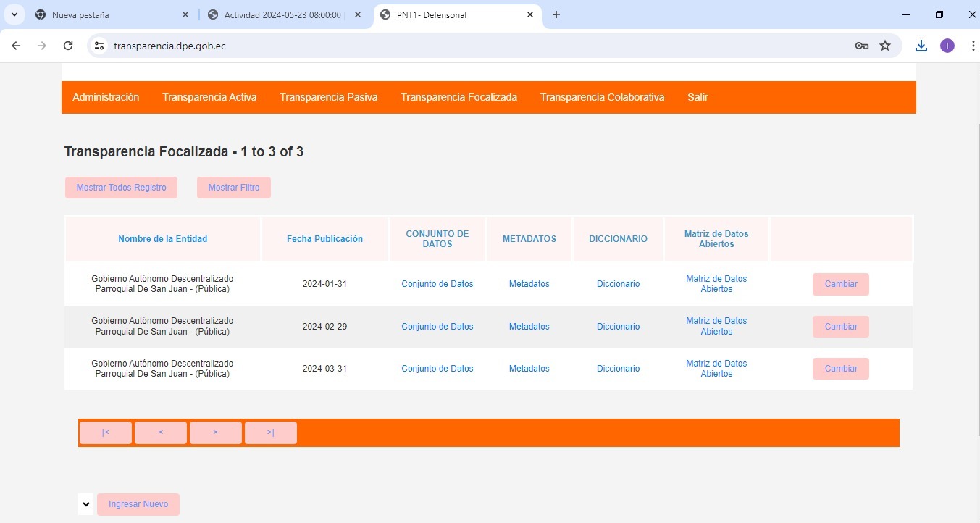Open the browser downloads icon
The image size is (980, 523).
click(921, 46)
